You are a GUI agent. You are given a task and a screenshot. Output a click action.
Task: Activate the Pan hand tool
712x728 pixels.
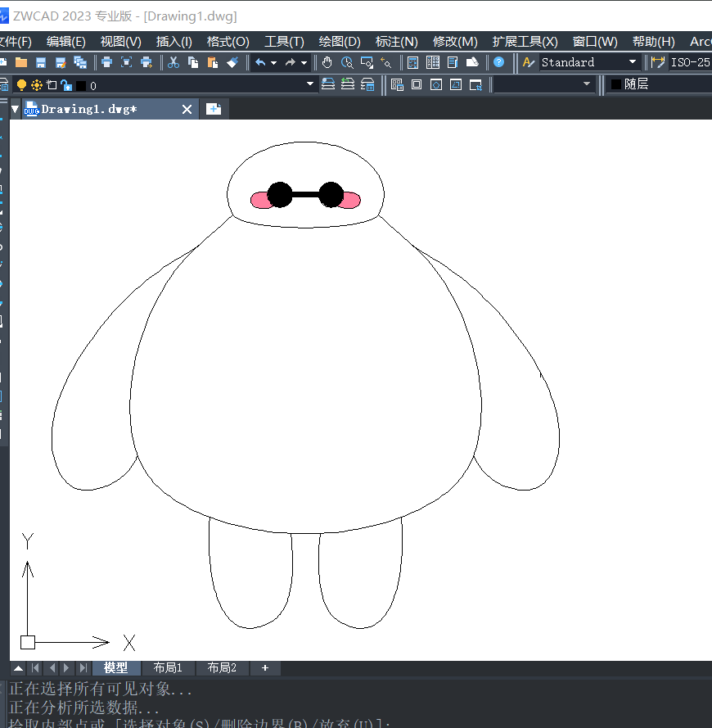(327, 62)
